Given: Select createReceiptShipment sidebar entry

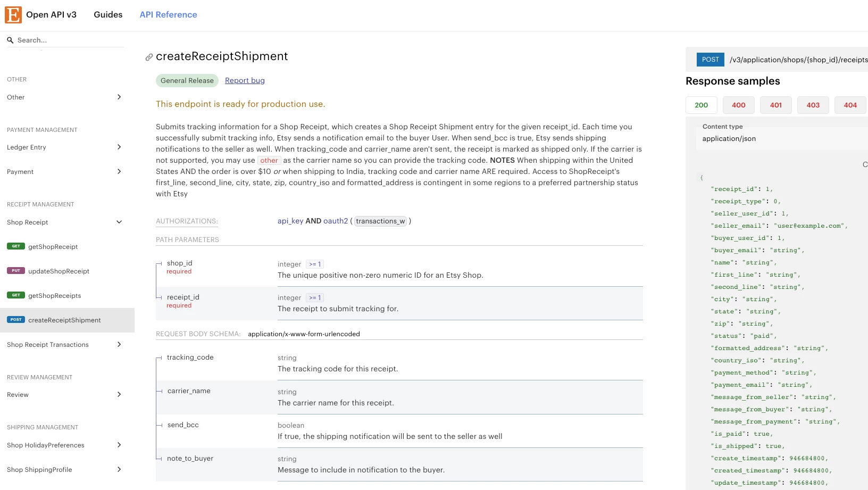Looking at the screenshot, I should [67, 320].
